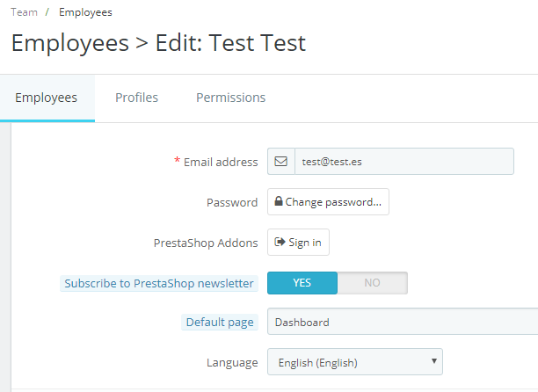
Task: Switch the newsletter toggle to NO
Action: coord(372,283)
